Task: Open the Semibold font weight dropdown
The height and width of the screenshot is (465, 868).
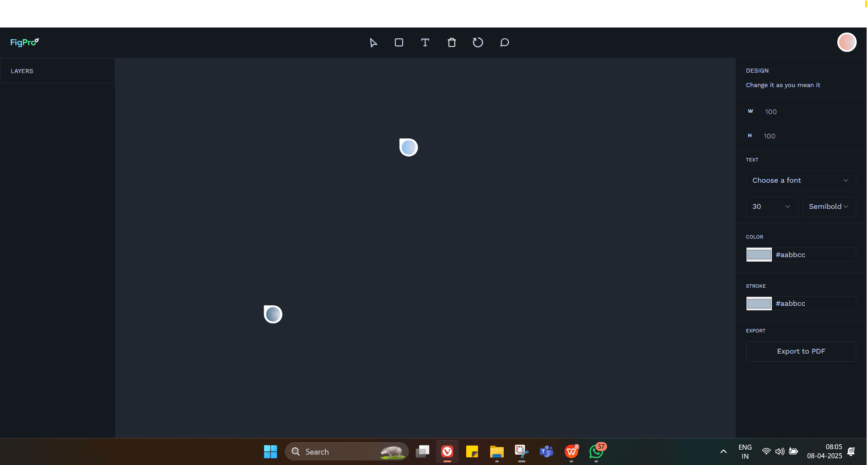Action: point(828,207)
